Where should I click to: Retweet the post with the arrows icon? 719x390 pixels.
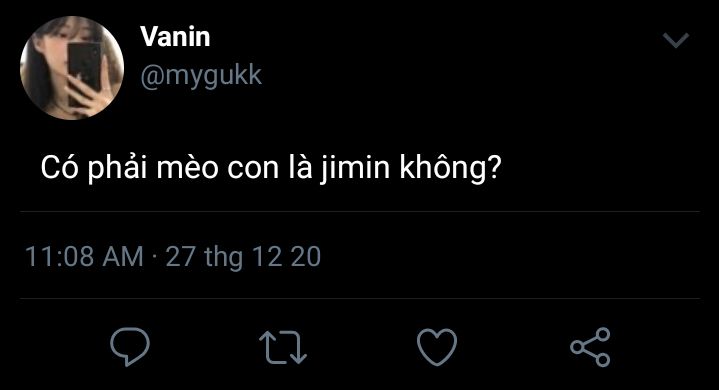point(283,347)
